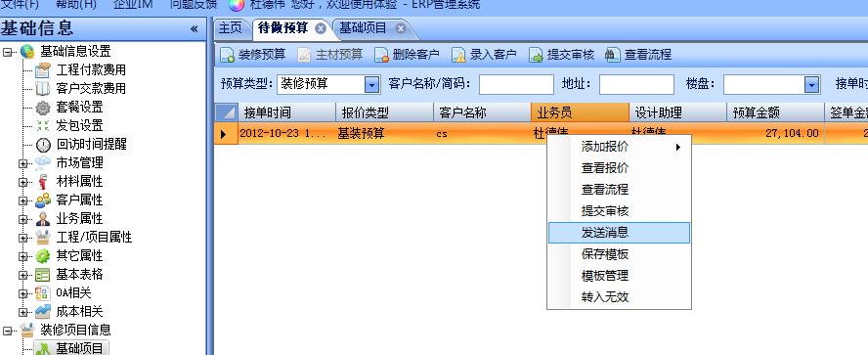Click the 提交审核 toolbar icon
Image resolution: width=868 pixels, height=355 pixels.
click(x=536, y=55)
